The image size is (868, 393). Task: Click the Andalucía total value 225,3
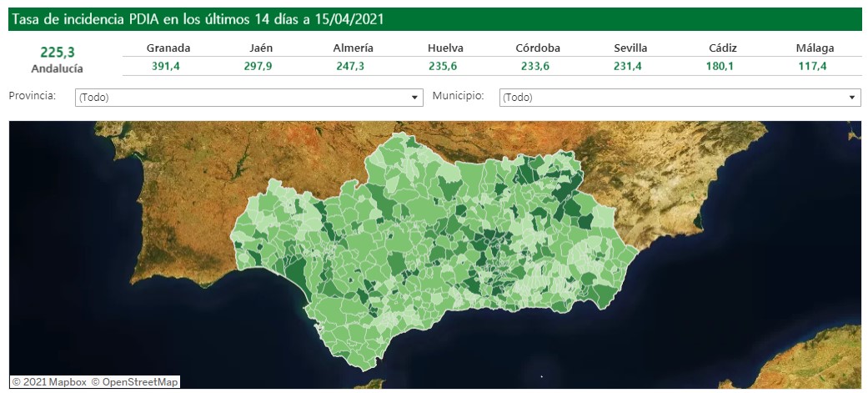coord(58,53)
